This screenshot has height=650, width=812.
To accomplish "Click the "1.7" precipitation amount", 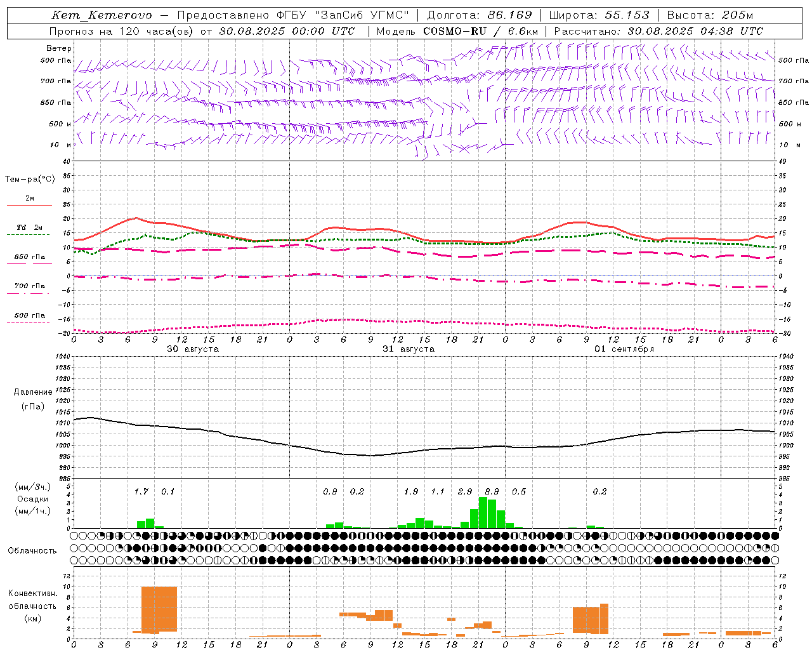I will tap(141, 491).
